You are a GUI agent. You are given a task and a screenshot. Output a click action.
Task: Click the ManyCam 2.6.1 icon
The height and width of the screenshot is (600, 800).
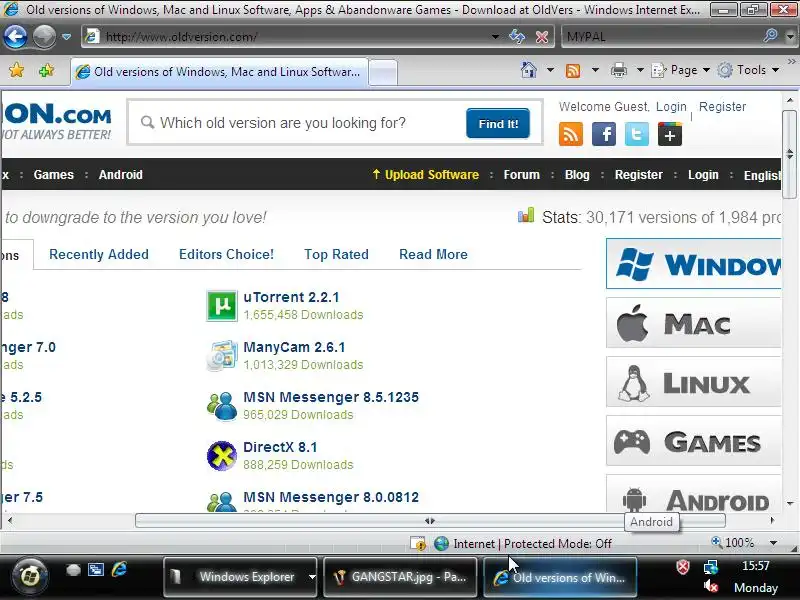tap(222, 356)
